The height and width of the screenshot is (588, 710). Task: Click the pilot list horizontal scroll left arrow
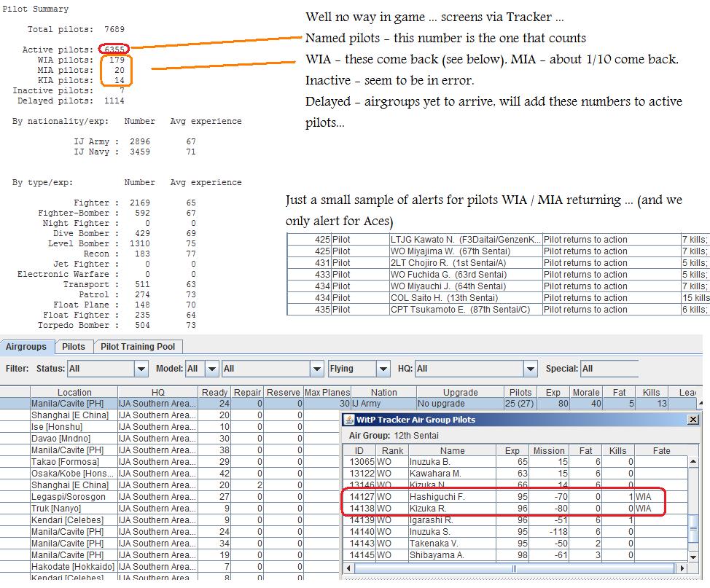(348, 568)
